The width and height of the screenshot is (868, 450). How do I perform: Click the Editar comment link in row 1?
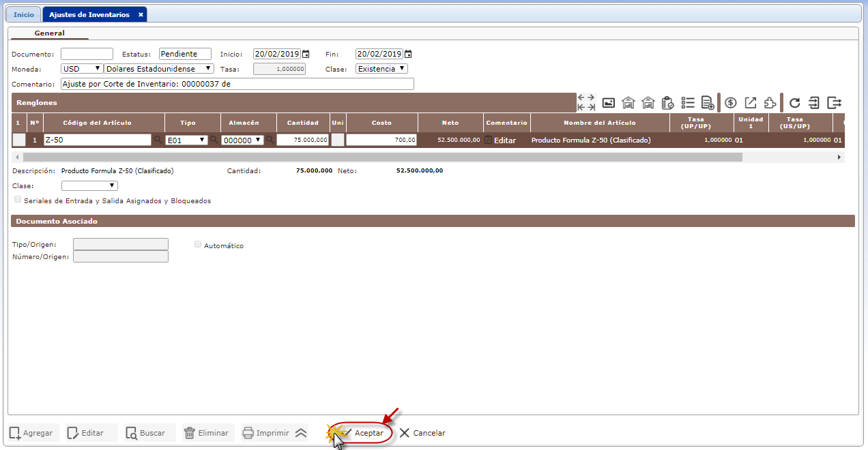pos(505,140)
